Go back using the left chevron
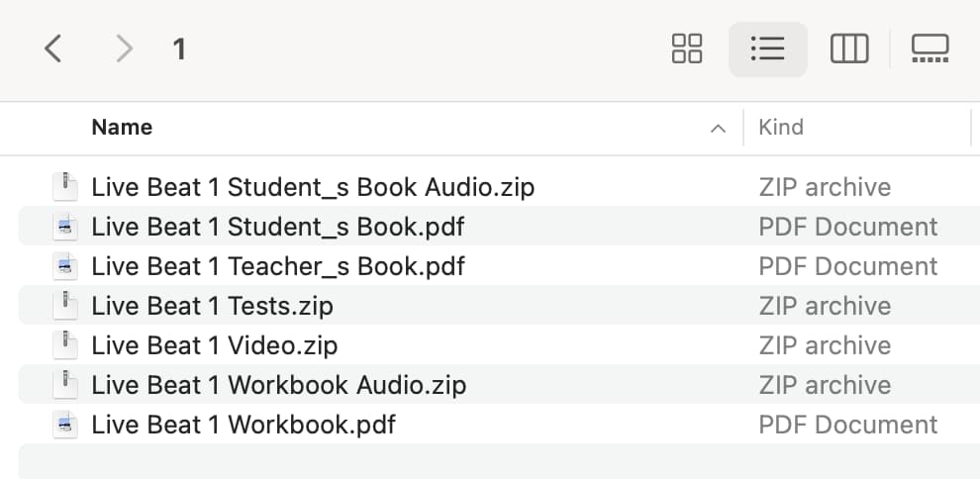This screenshot has width=980, height=479. click(53, 48)
